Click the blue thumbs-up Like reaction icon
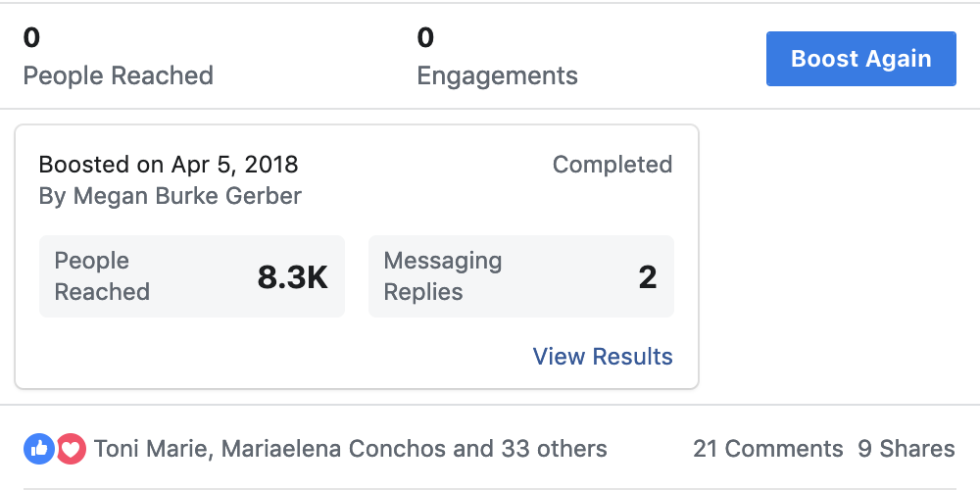Viewport: 980px width, 490px height. tap(39, 449)
